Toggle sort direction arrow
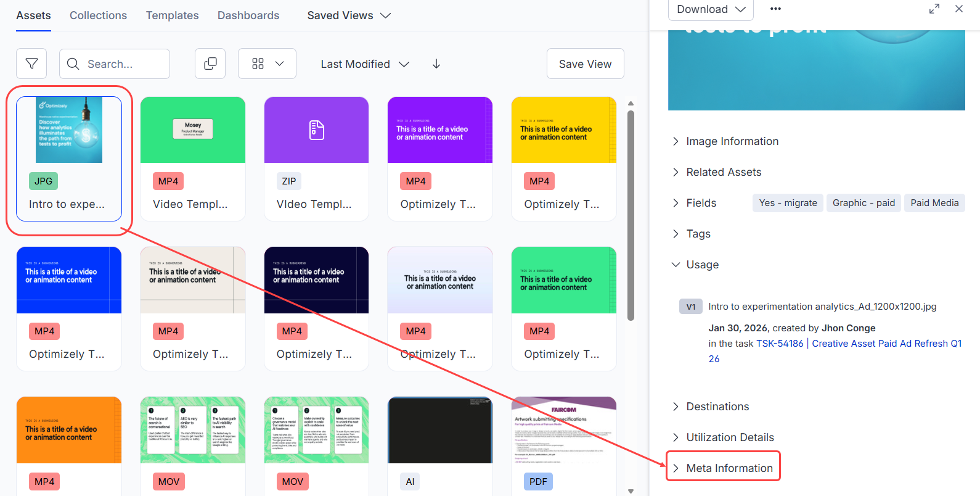This screenshot has height=496, width=980. pyautogui.click(x=436, y=64)
